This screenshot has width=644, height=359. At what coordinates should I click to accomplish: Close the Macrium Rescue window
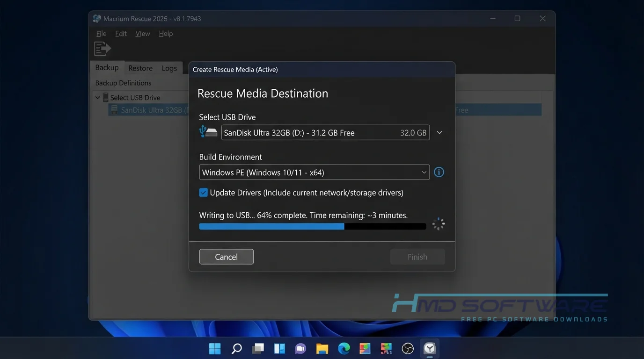click(x=542, y=19)
